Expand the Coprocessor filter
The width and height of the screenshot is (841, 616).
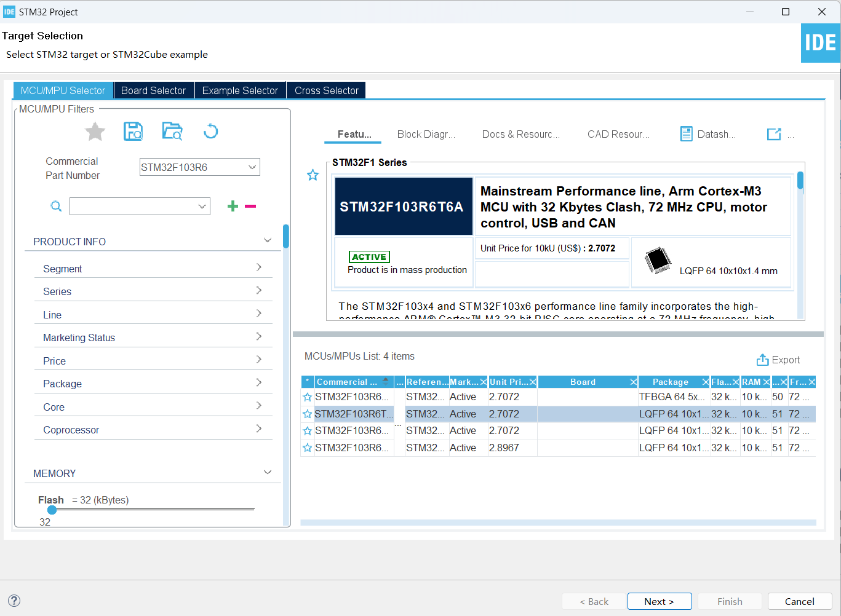click(x=259, y=428)
